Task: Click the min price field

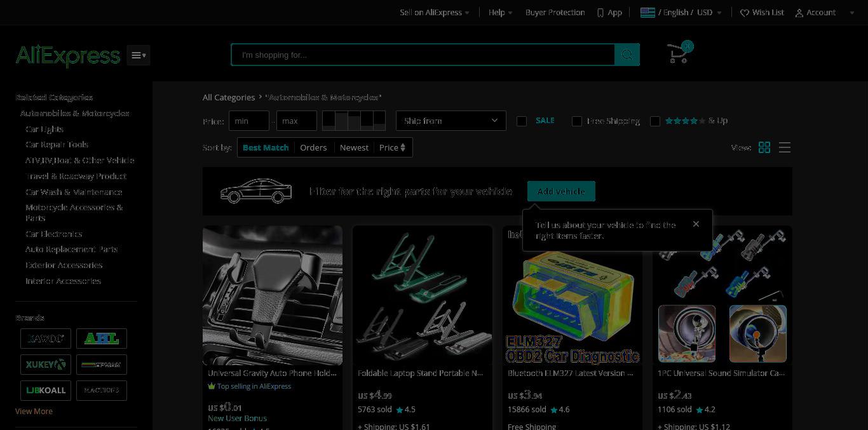Action: pyautogui.click(x=249, y=121)
